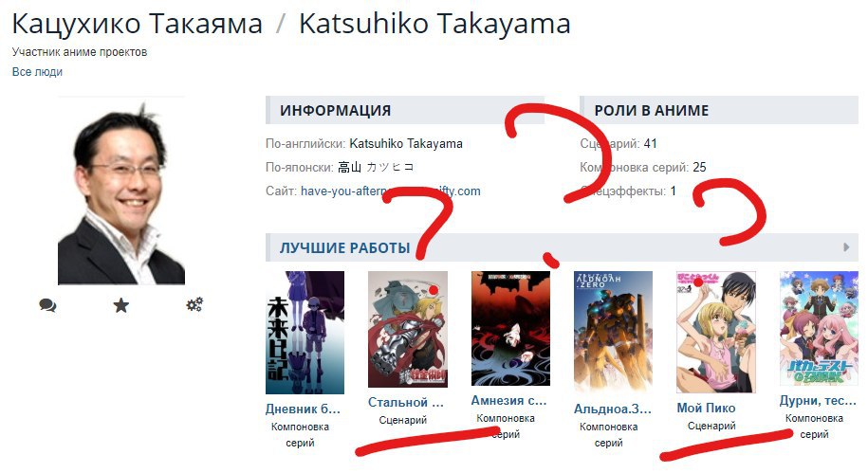
Task: Visit the have-you-after website link
Action: (x=390, y=191)
